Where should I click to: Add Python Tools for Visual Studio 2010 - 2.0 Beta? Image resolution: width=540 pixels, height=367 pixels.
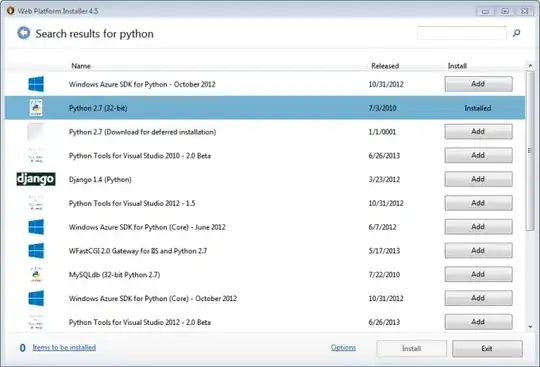(478, 155)
